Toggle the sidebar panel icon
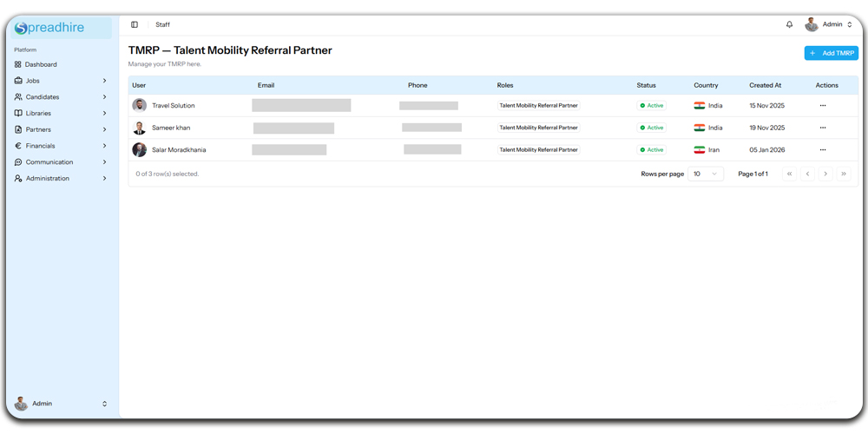This screenshot has height=434, width=868. [135, 24]
